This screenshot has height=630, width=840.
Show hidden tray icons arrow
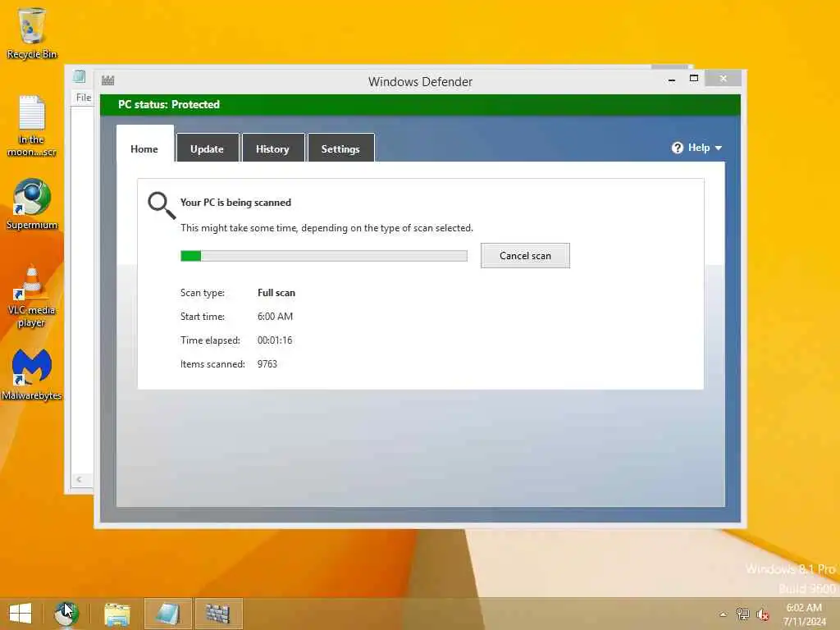[724, 614]
